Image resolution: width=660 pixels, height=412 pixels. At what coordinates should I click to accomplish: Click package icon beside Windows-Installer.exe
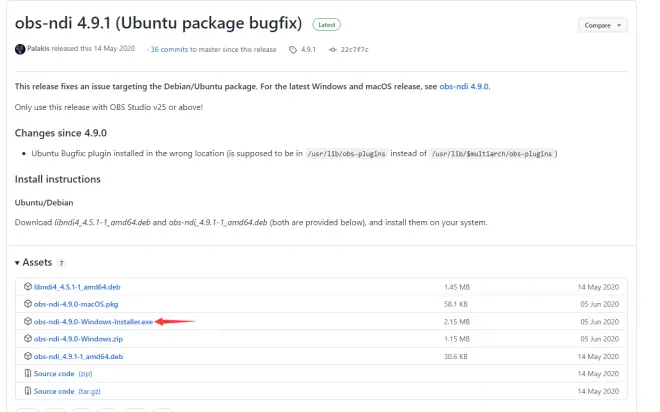point(28,322)
